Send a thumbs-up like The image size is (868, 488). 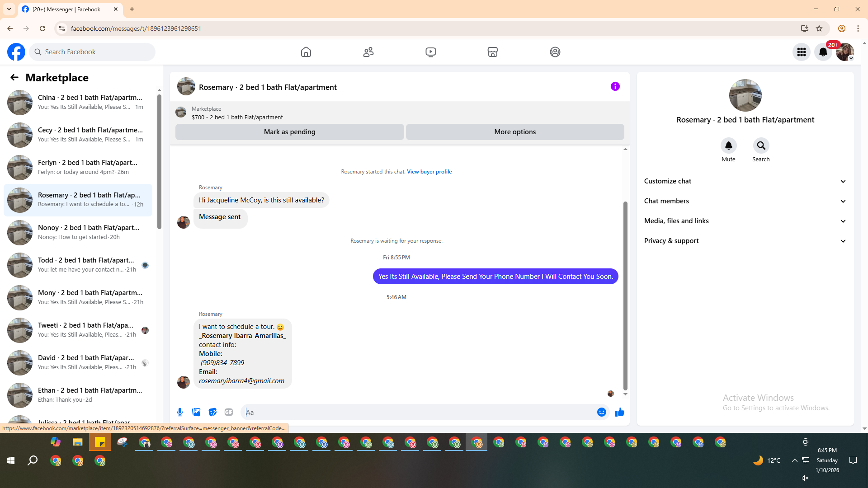(619, 412)
